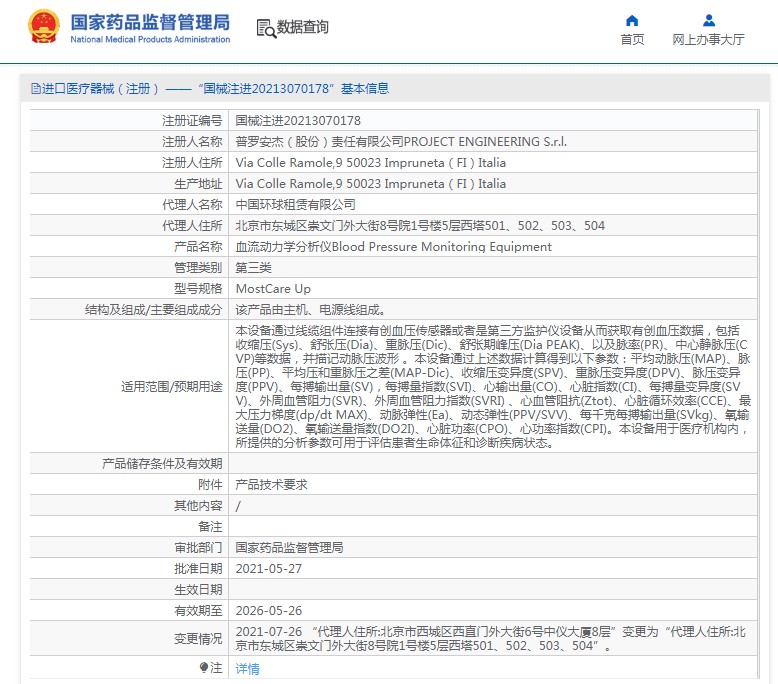This screenshot has width=778, height=684.
Task: Open the 数据查询 search icon
Action: [x=266, y=28]
